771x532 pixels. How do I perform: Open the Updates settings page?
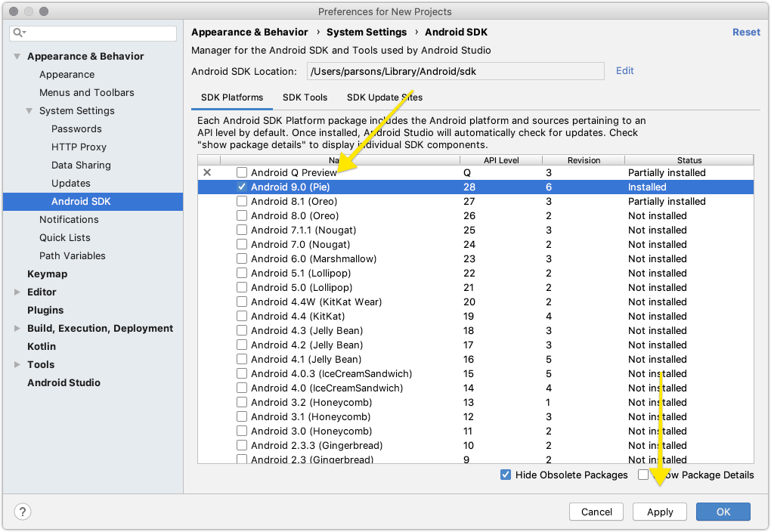coord(71,184)
